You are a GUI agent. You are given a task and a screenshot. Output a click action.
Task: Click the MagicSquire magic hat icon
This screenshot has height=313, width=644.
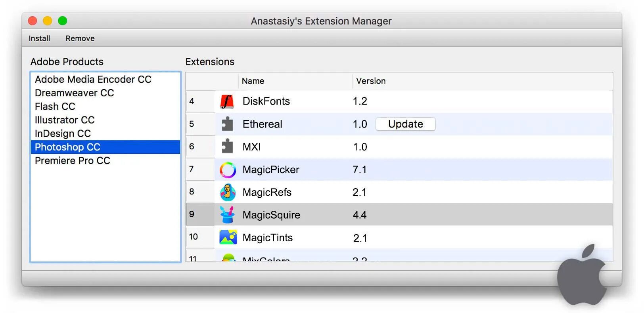228,215
